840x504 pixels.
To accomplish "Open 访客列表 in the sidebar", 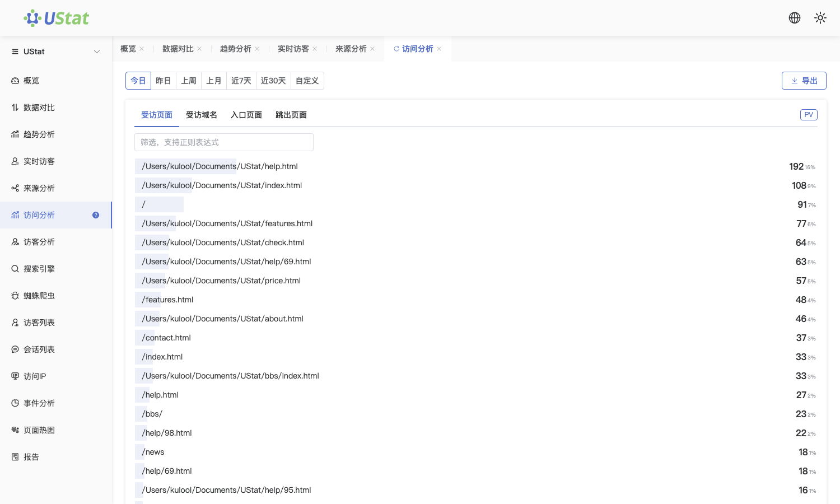I will coord(56,323).
